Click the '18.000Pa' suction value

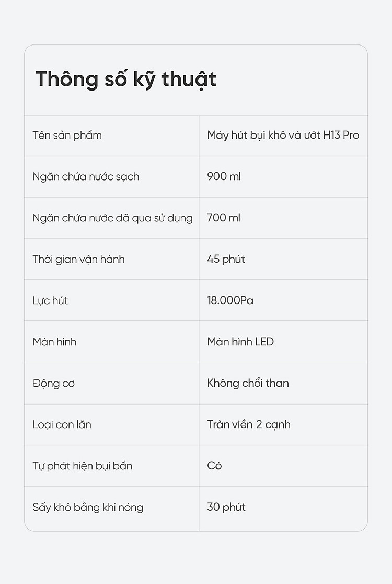(x=230, y=300)
